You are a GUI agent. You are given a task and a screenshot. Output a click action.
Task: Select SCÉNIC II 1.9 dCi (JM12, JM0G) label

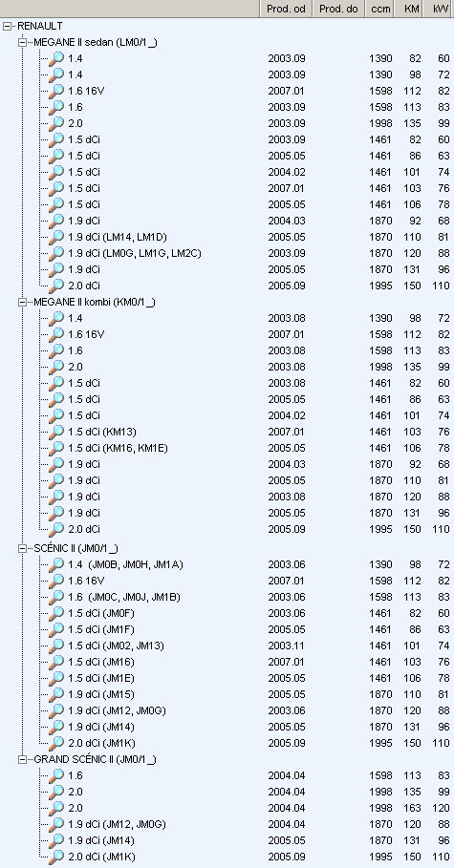pos(117,710)
